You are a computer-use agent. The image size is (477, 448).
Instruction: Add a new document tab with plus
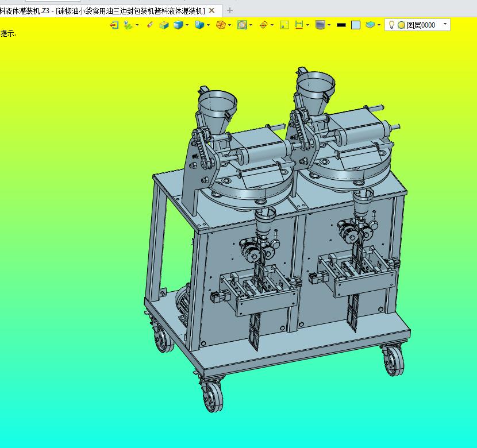[x=230, y=11]
